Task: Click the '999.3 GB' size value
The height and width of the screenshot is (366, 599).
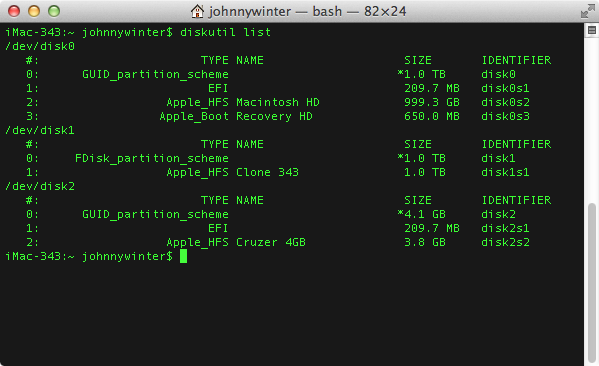Action: 432,102
